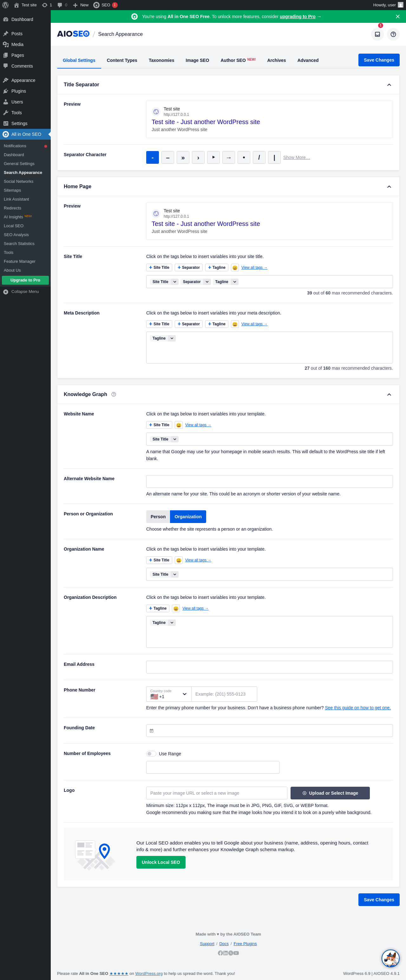Click the WordPress logo in admin bar

point(6,5)
